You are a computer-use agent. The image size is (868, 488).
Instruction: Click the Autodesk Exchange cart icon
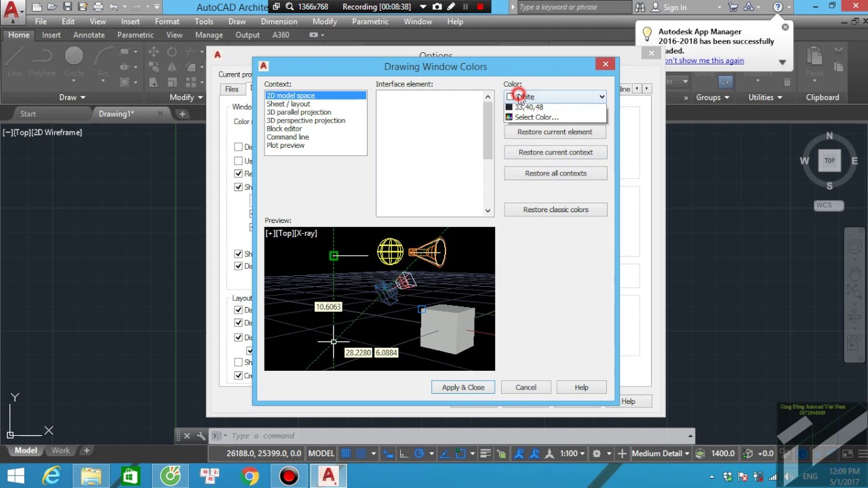tap(733, 7)
